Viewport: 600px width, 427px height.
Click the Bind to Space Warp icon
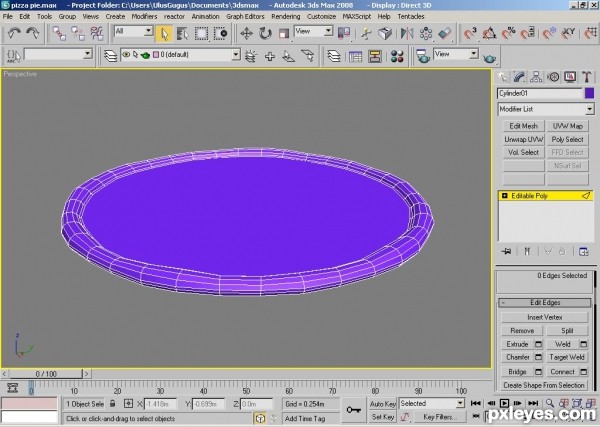point(97,33)
